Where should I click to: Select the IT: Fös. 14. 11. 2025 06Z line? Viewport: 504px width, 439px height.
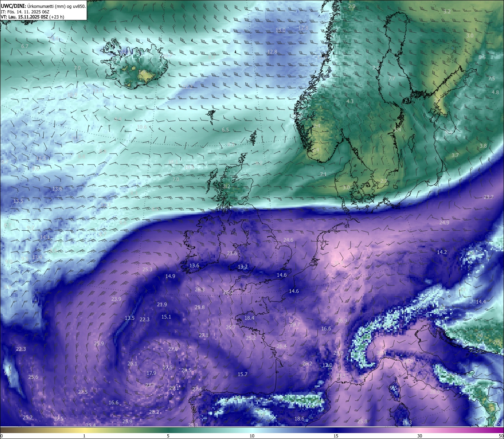(x=25, y=12)
